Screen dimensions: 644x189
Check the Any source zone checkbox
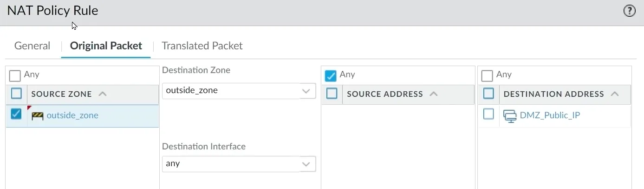[x=15, y=75]
